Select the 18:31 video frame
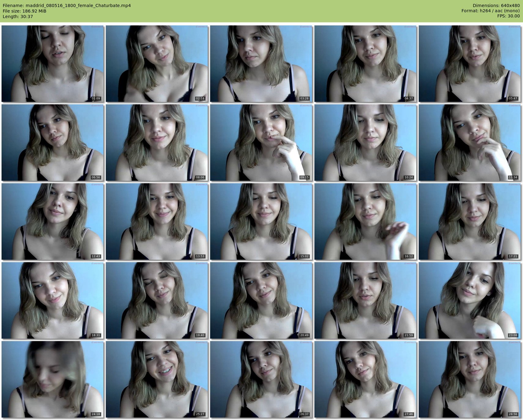Screen dimensions: 523x420 (53, 300)
